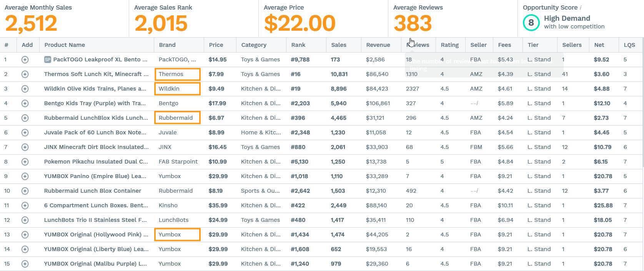Click the add icon for Thermos Soft Lunch Kit

(25, 74)
